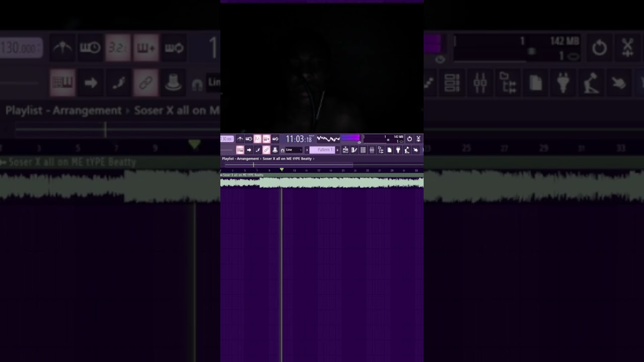Click the magnet snap icon
644x362 pixels.
click(283, 150)
